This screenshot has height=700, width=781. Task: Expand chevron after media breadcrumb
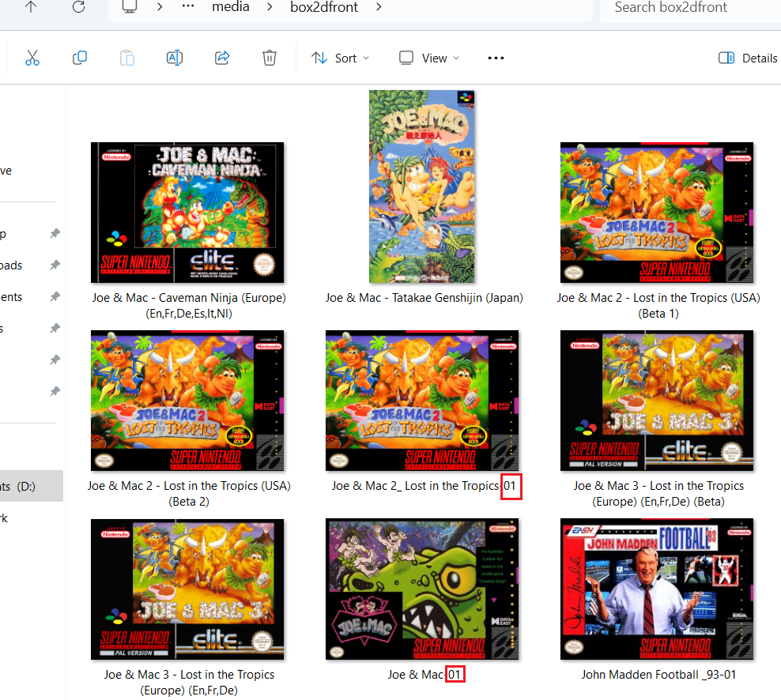pyautogui.click(x=270, y=7)
